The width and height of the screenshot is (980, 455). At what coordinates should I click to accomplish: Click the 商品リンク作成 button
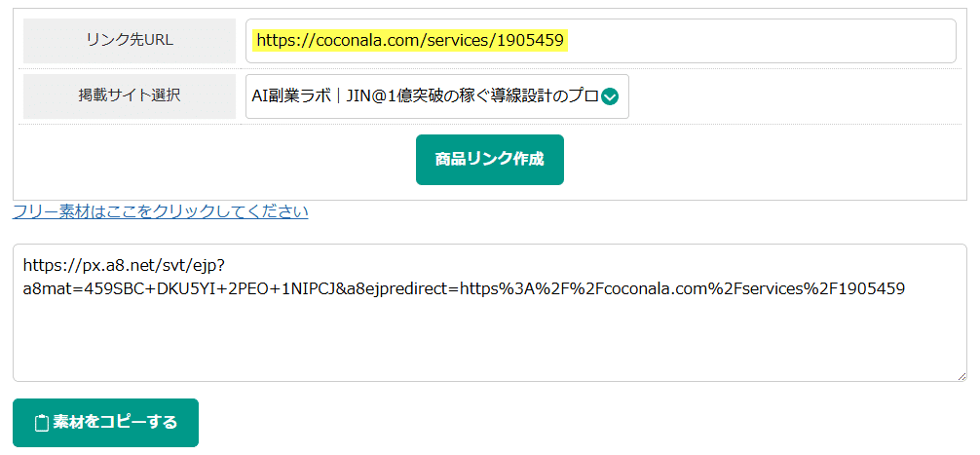click(489, 160)
